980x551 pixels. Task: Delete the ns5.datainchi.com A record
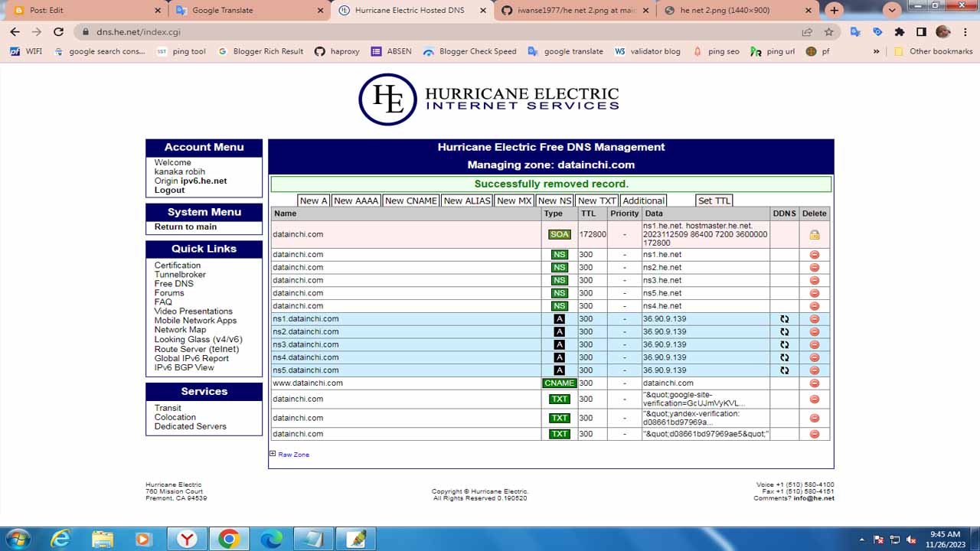814,370
